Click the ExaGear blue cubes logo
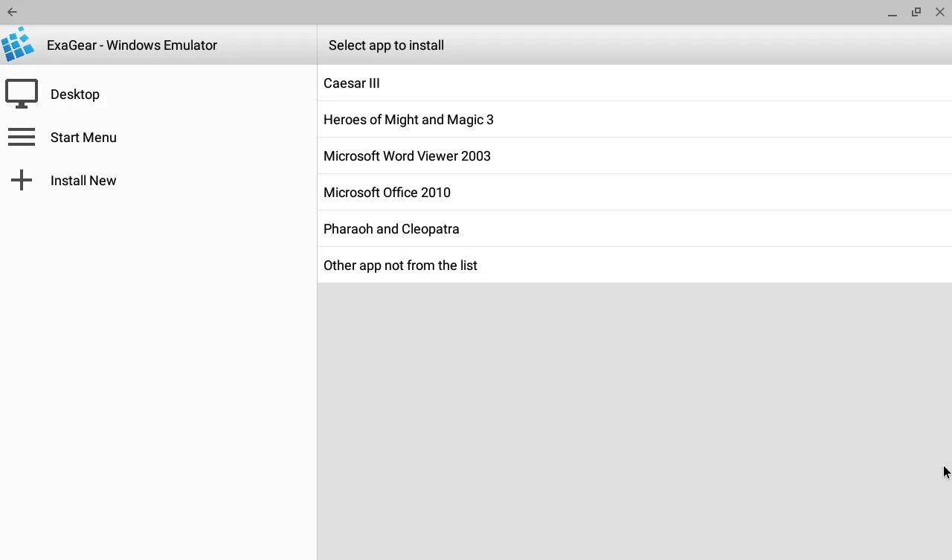The height and width of the screenshot is (560, 952). coord(18,45)
